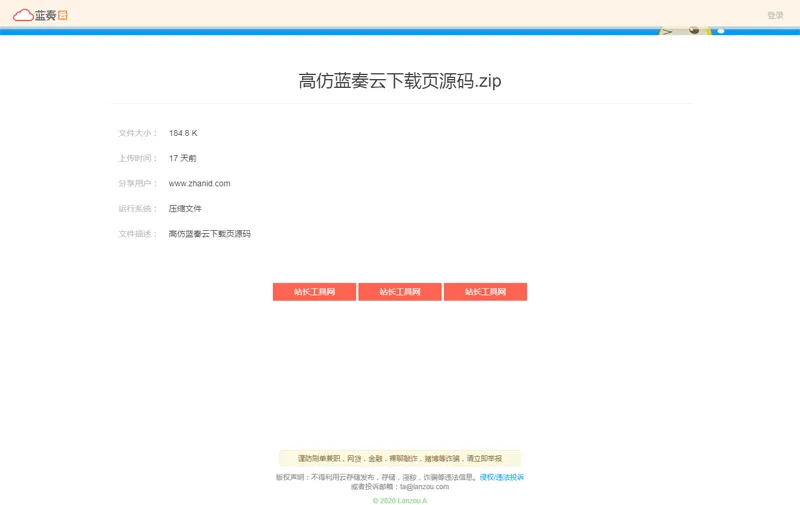Click the 压缩文件 system type value
The width and height of the screenshot is (800, 505).
(185, 208)
